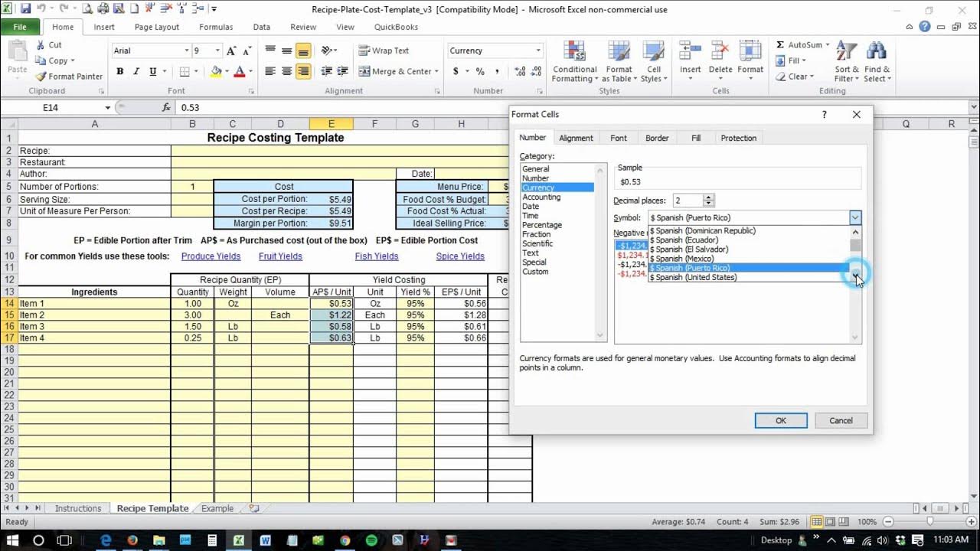The width and height of the screenshot is (980, 551).
Task: Open the Produce Yields link
Action: point(211,256)
